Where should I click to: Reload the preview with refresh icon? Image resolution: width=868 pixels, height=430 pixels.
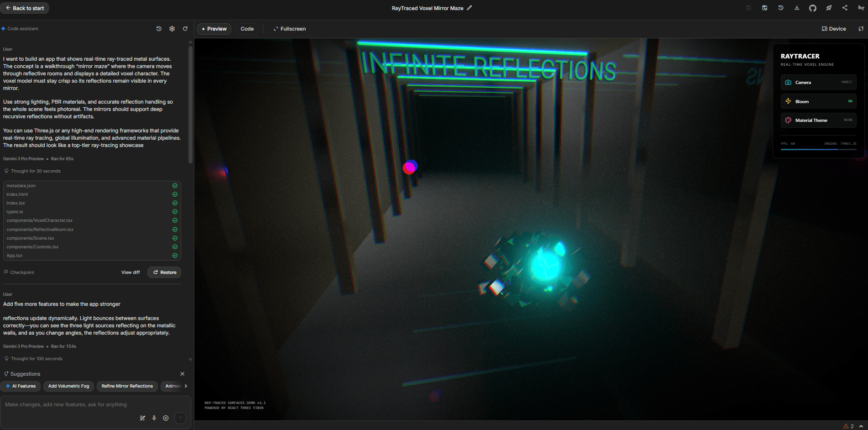click(x=861, y=29)
